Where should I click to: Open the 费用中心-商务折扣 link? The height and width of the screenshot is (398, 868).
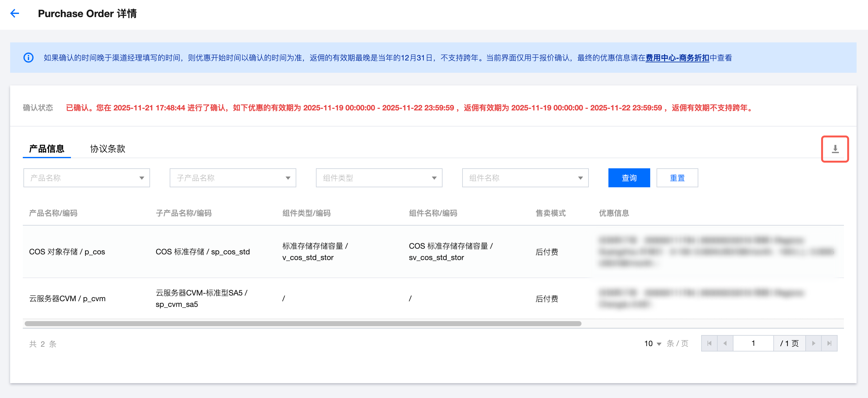[x=677, y=58]
